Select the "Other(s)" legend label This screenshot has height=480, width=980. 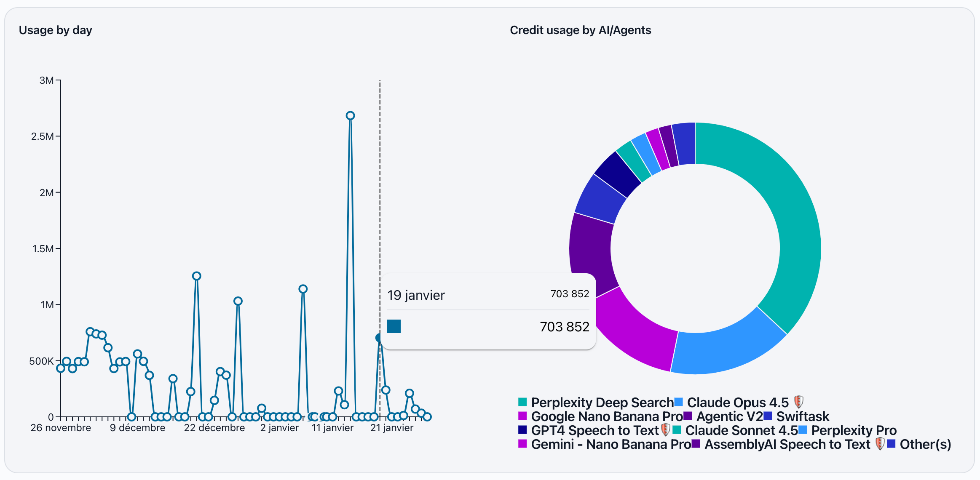926,444
